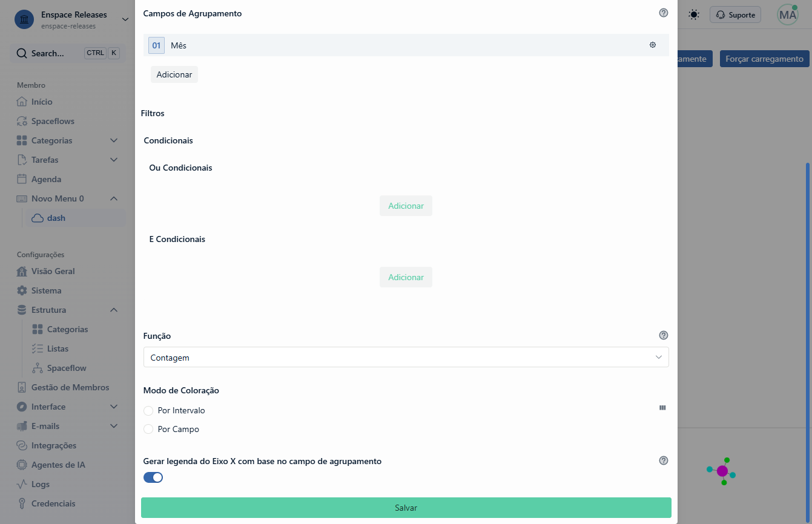
Task: Click the Filtros section label
Action: click(153, 113)
